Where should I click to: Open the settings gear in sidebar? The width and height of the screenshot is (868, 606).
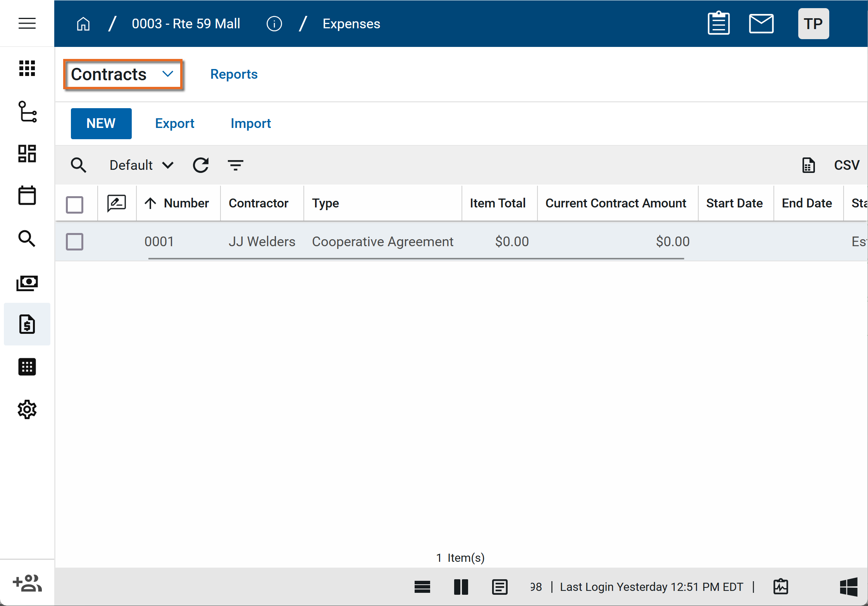(x=27, y=409)
